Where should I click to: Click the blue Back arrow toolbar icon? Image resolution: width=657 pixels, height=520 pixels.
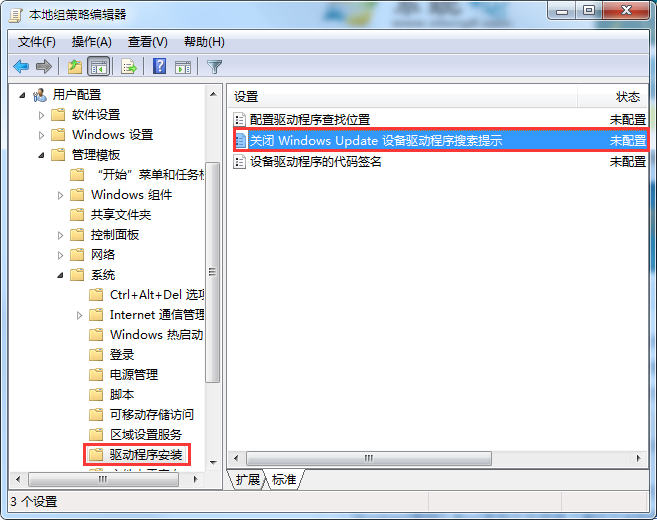(x=21, y=67)
